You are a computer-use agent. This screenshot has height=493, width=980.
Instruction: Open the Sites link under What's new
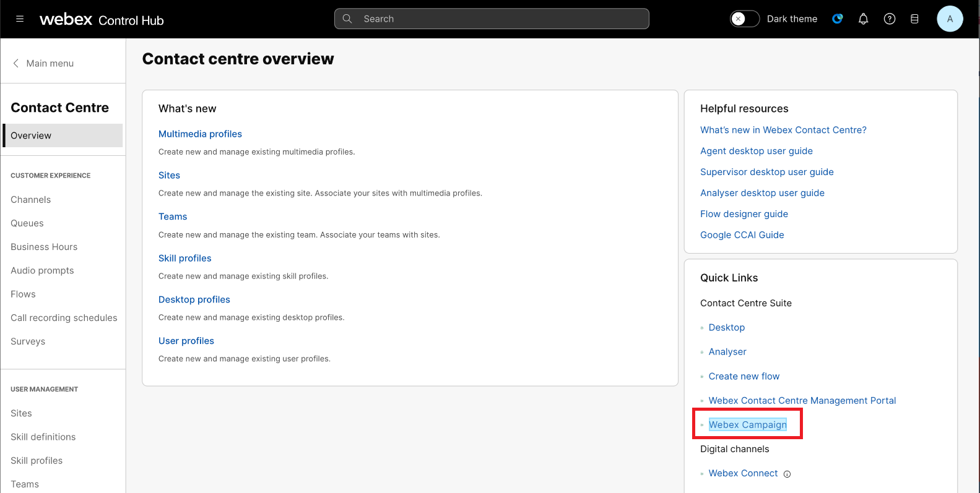pyautogui.click(x=169, y=176)
